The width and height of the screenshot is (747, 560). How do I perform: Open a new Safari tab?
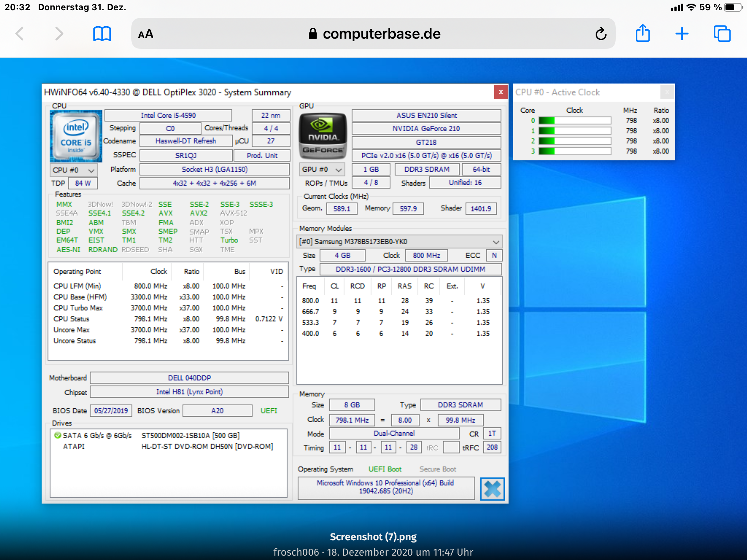click(682, 34)
